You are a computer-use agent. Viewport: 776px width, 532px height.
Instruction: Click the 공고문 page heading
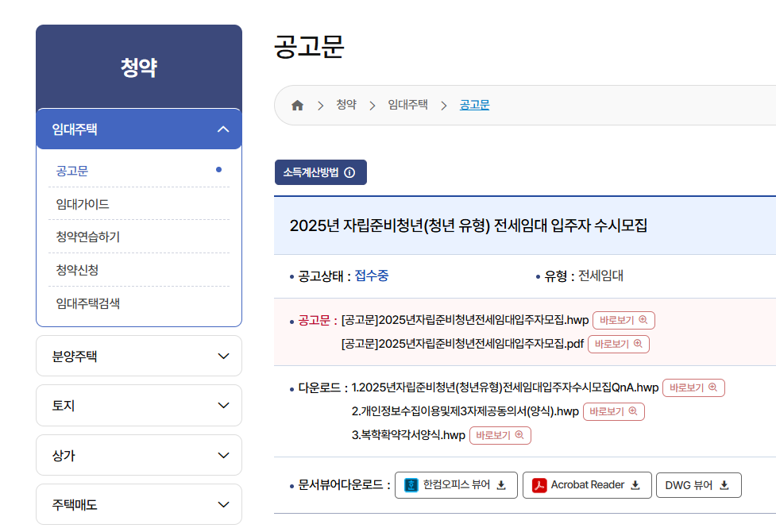point(309,47)
